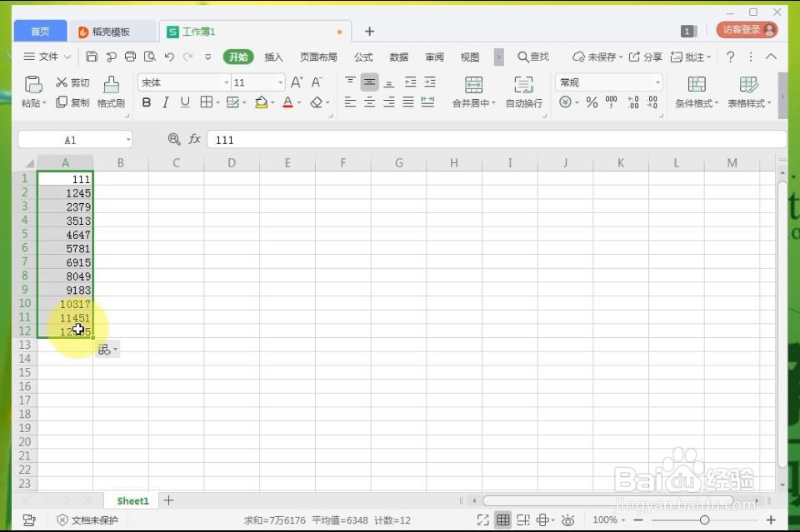Click the Wrap Text button
The image size is (800, 532).
click(524, 92)
